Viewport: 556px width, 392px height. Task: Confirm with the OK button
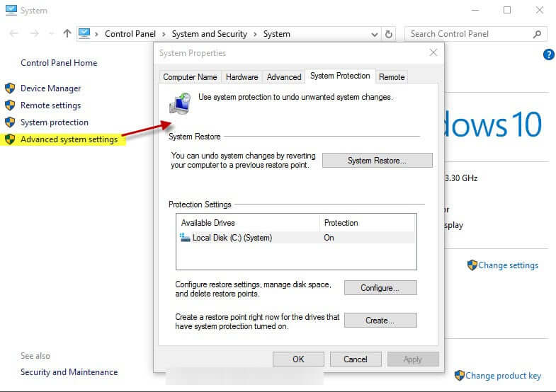[298, 359]
